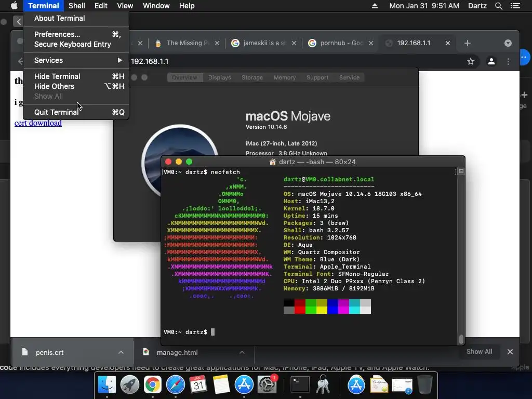Switch to the Support tab in About This Mac

pos(317,77)
